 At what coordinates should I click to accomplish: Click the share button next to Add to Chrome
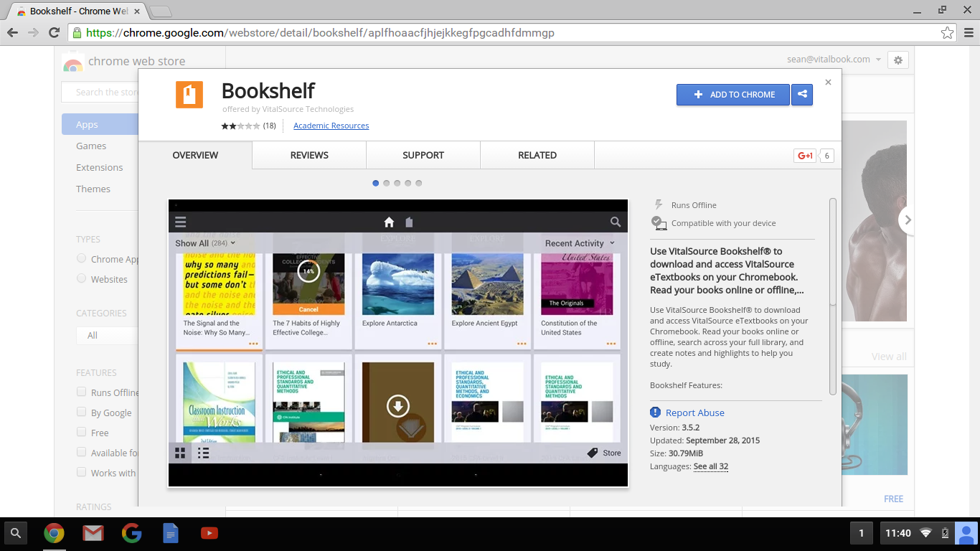coord(802,95)
